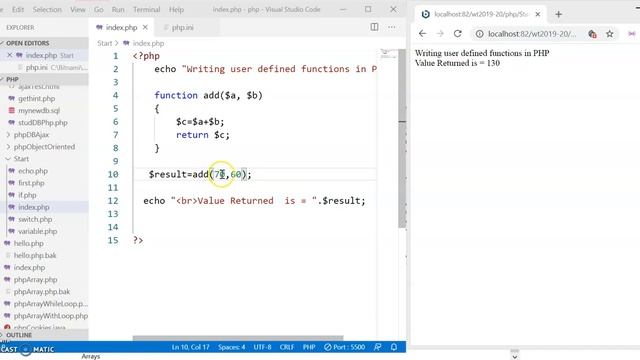The width and height of the screenshot is (640, 360).
Task: Open phpArray.php file
Action: click(35, 280)
